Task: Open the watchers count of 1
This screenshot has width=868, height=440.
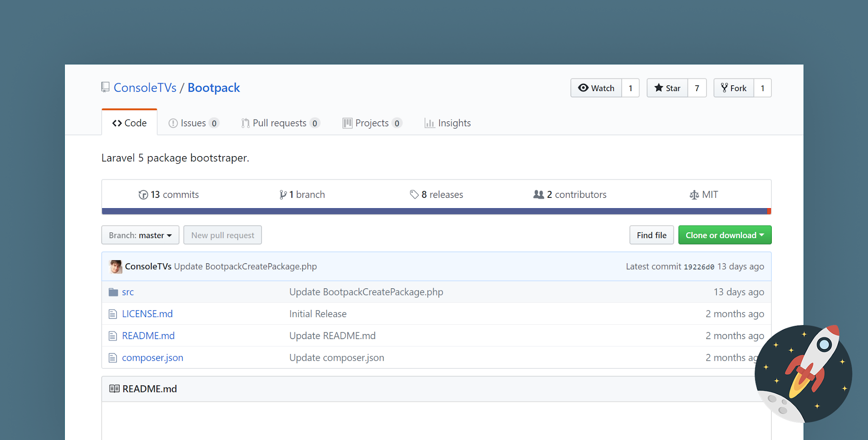Action: 631,88
